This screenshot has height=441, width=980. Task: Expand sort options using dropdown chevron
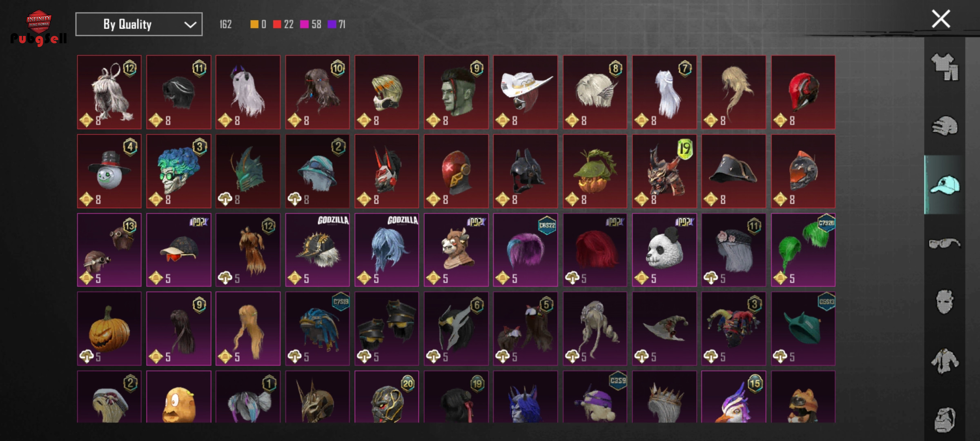190,25
